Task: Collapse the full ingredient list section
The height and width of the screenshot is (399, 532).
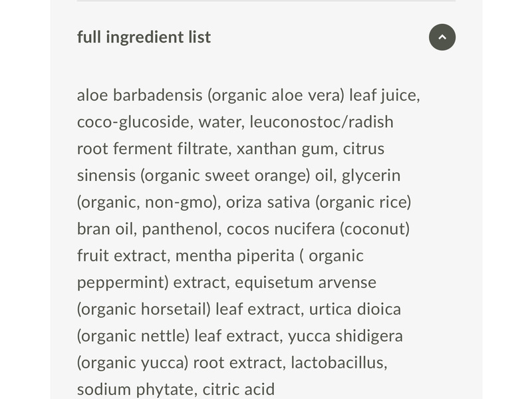Action: click(x=442, y=37)
